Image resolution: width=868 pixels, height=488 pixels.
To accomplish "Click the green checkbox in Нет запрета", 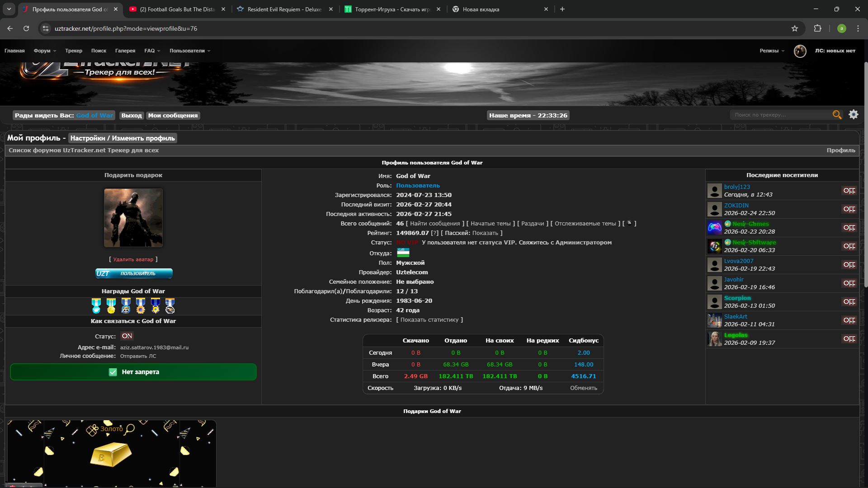I will (x=113, y=372).
